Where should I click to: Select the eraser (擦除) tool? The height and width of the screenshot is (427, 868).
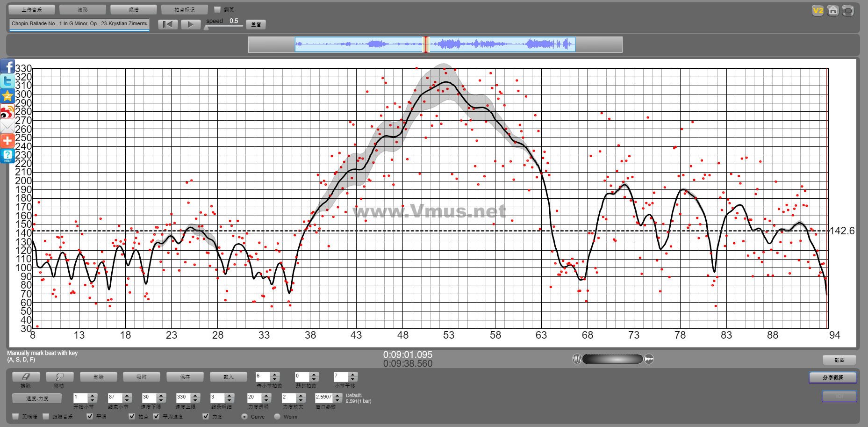coord(26,376)
